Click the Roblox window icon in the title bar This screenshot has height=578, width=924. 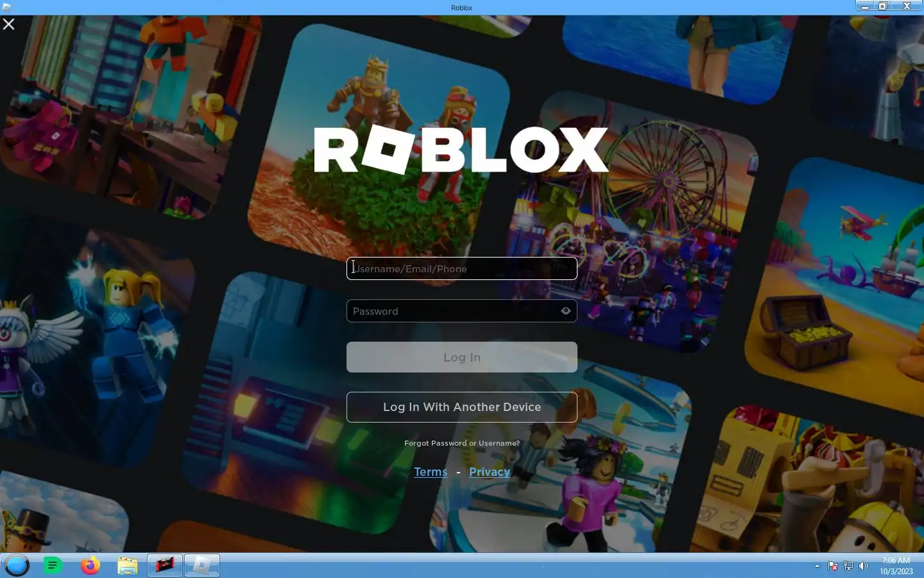coord(7,7)
